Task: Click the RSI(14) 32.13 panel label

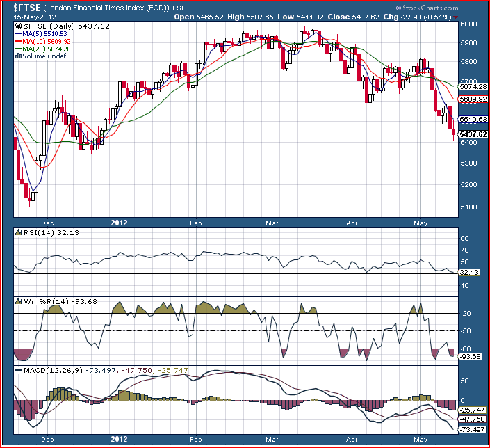Action: click(51, 232)
